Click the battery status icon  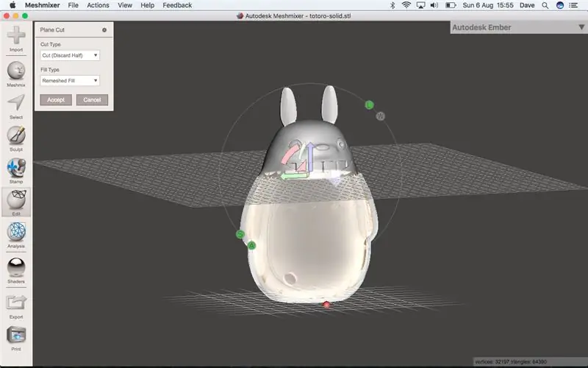click(x=451, y=5)
